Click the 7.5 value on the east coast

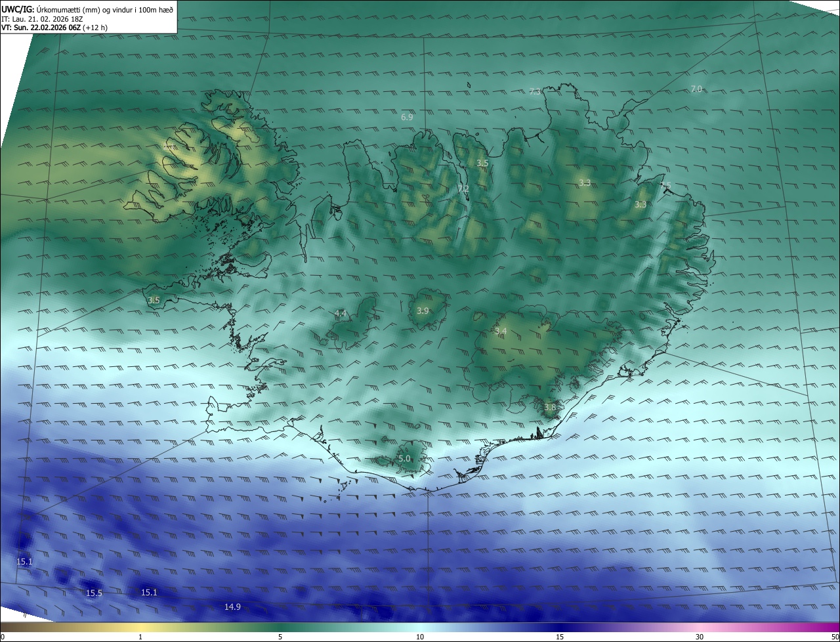tap(665, 186)
